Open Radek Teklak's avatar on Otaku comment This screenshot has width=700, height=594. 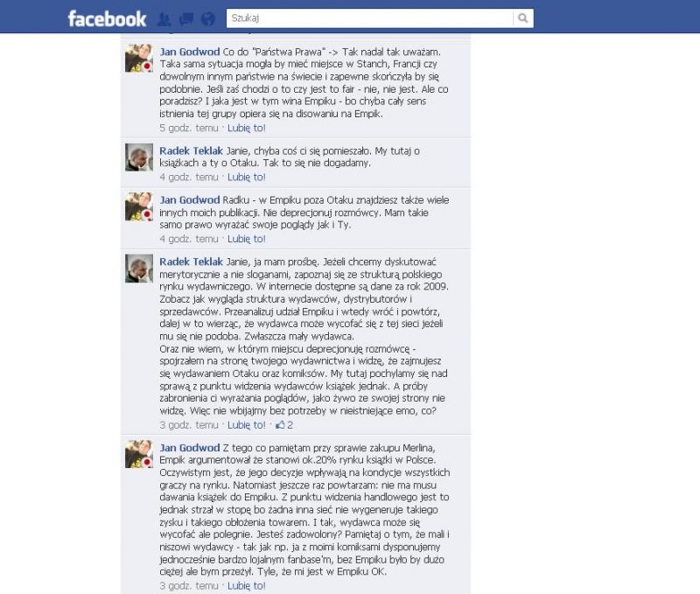click(139, 157)
